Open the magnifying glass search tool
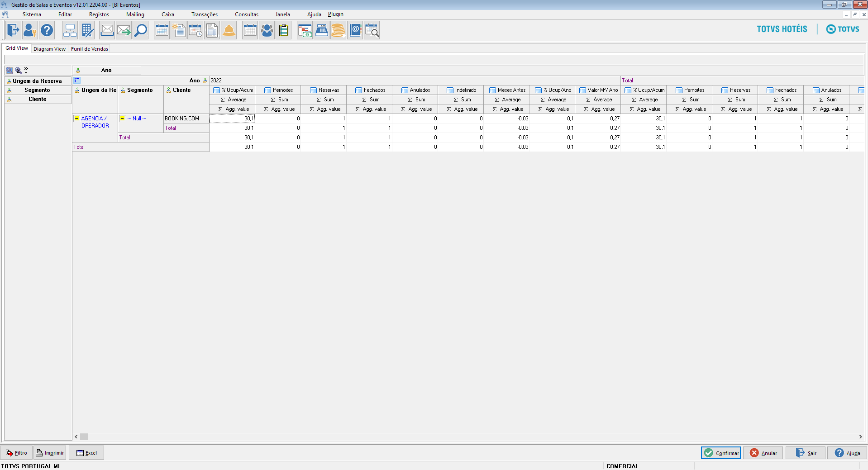The height and width of the screenshot is (470, 868). tap(141, 30)
